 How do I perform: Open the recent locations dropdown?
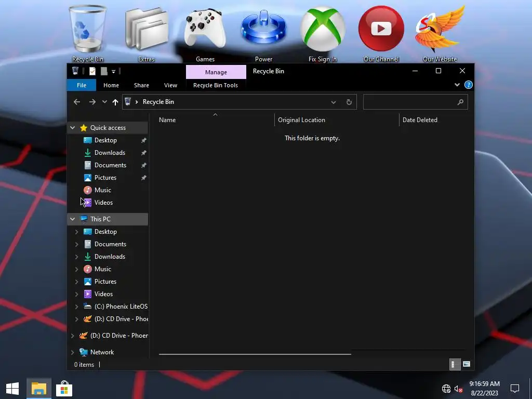coord(104,102)
